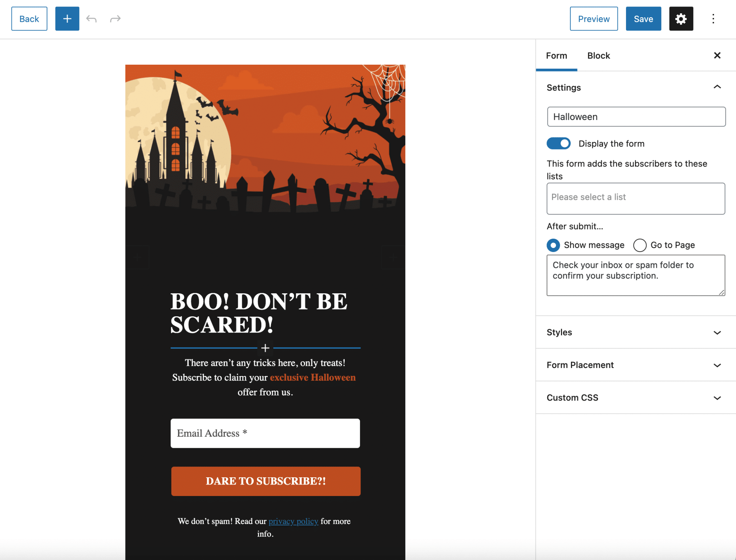Select the Go to Page radio option
Screen dimensions: 736x560
click(x=640, y=245)
